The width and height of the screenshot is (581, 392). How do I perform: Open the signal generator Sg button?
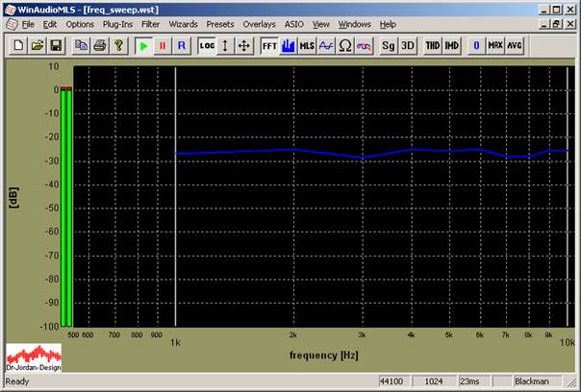pyautogui.click(x=389, y=45)
